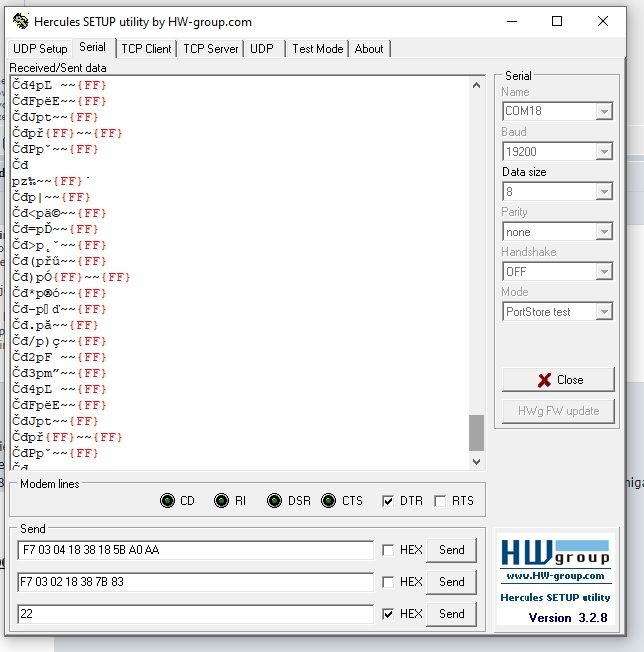The width and height of the screenshot is (644, 652).
Task: Open the Handshake OFF dropdown
Action: coord(604,272)
